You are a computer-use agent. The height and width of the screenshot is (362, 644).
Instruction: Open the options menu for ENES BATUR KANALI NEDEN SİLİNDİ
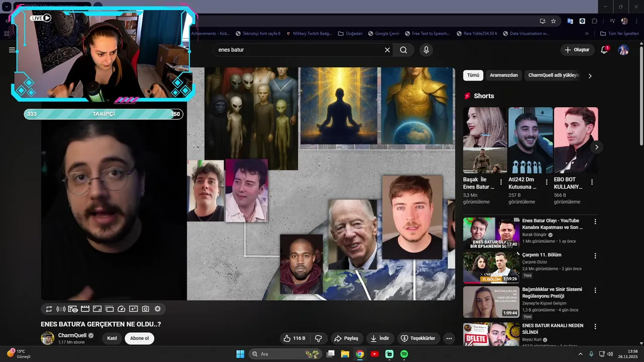pyautogui.click(x=595, y=326)
